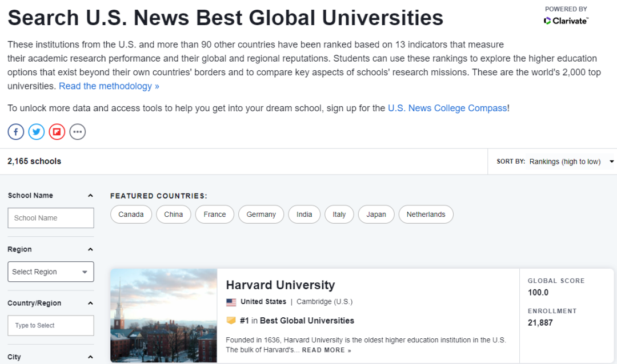
Task: Open #1 in Best Global Universities ranking link
Action: pyautogui.click(x=297, y=321)
